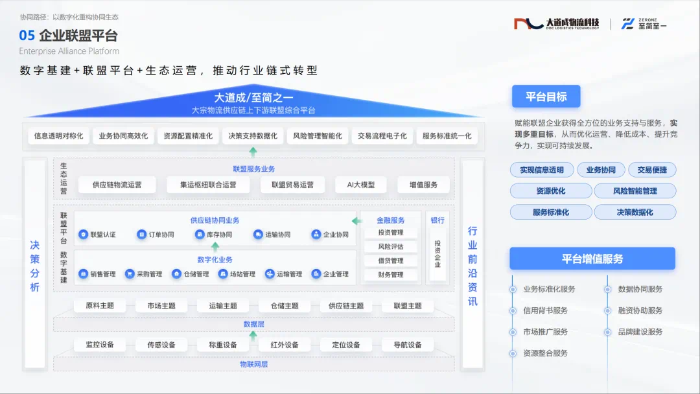700x394 pixels.
Task: Select the 实现信息透明 pill
Action: [x=542, y=170]
